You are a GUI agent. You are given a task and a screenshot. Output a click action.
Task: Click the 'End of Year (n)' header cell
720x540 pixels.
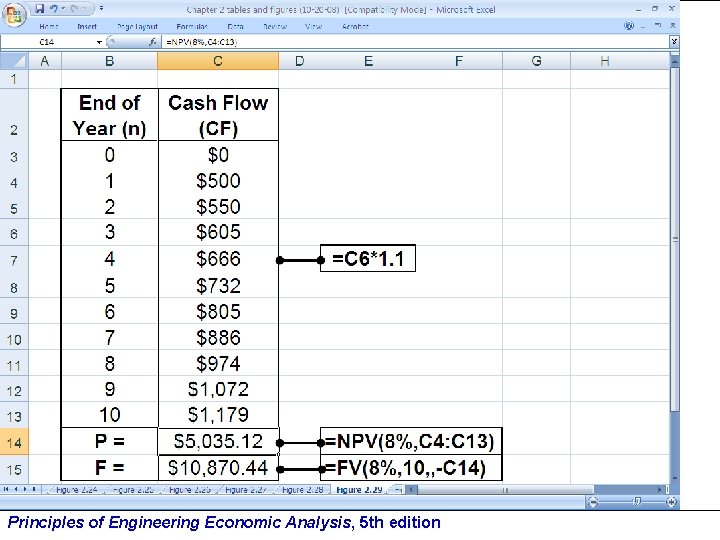click(109, 115)
